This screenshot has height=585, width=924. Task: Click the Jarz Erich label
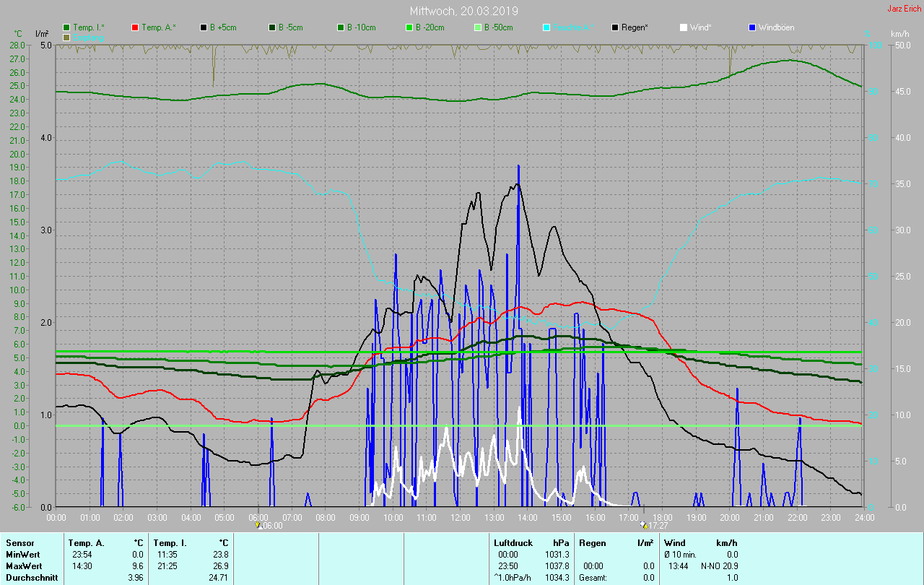pos(904,9)
